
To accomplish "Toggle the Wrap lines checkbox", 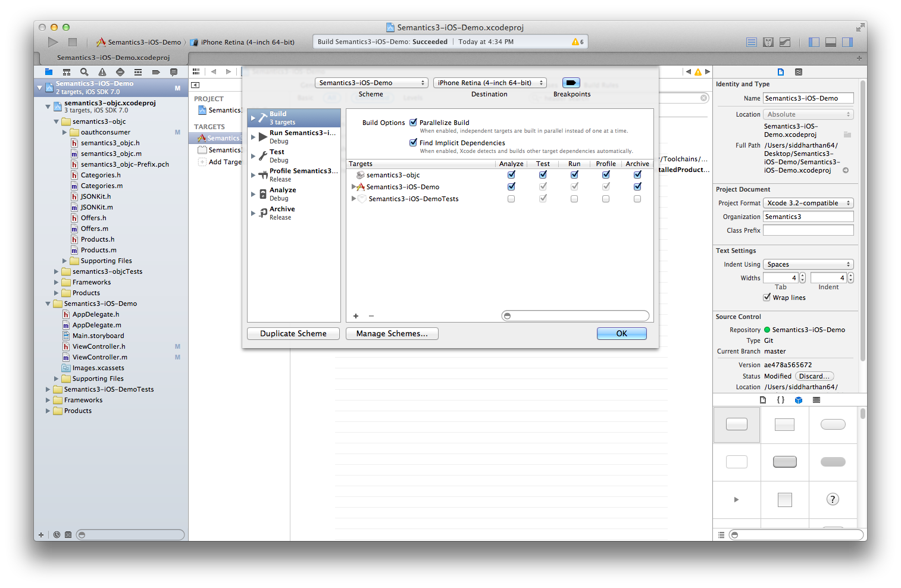I will [x=767, y=297].
